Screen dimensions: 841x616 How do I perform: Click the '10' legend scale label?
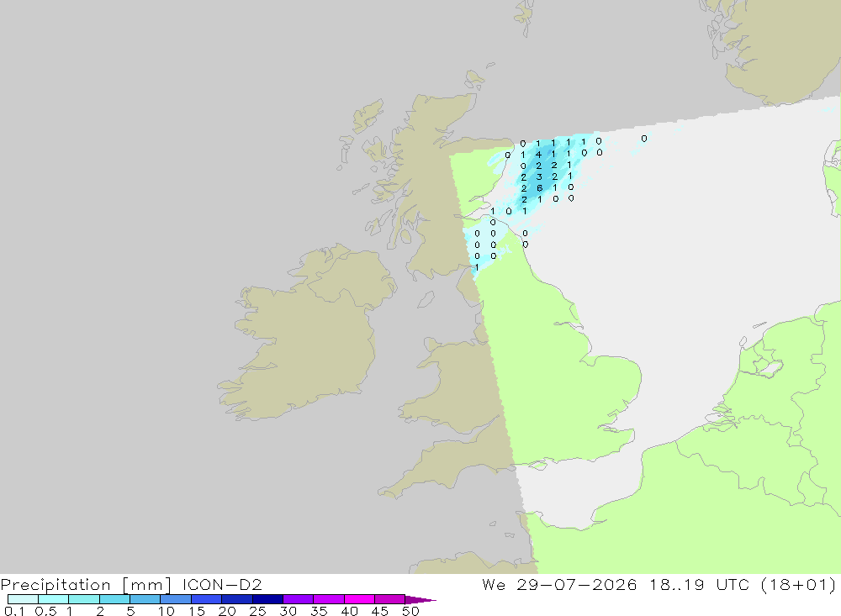coord(167,611)
